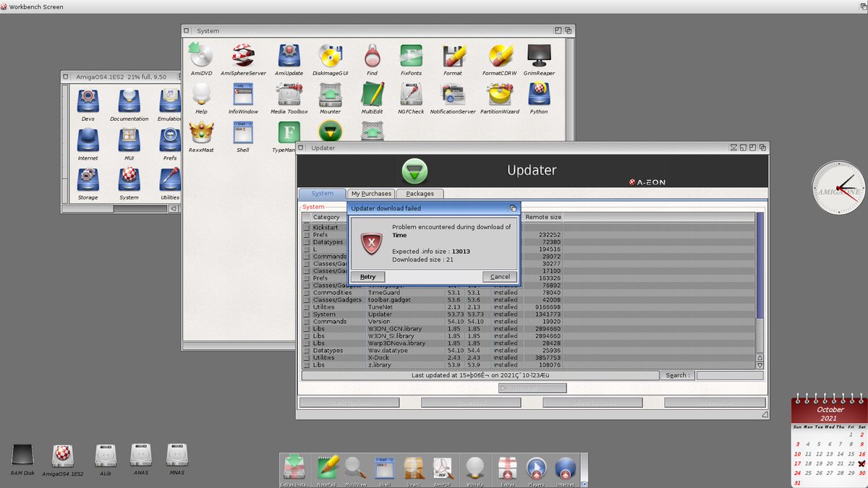Click into the Search input field
The width and height of the screenshot is (868, 488).
(x=729, y=376)
